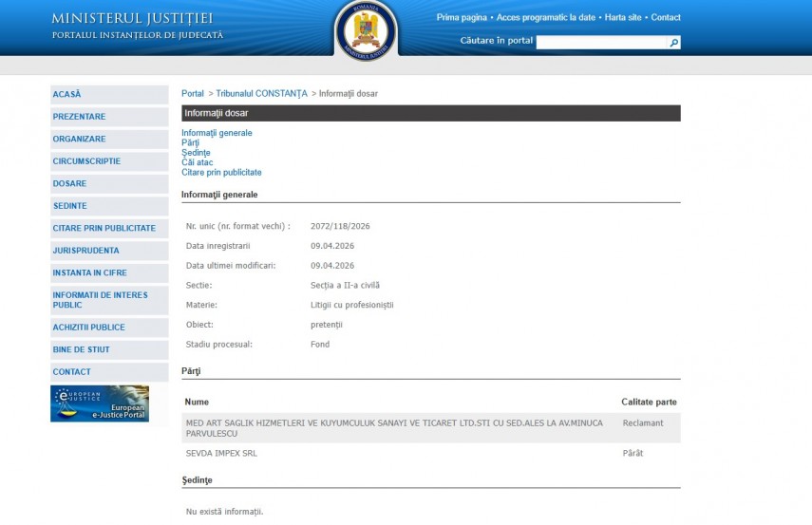Viewport: 812px width, 525px height.
Task: Select INSTANȚA ÎN CIFRE menu item
Action: pos(90,273)
